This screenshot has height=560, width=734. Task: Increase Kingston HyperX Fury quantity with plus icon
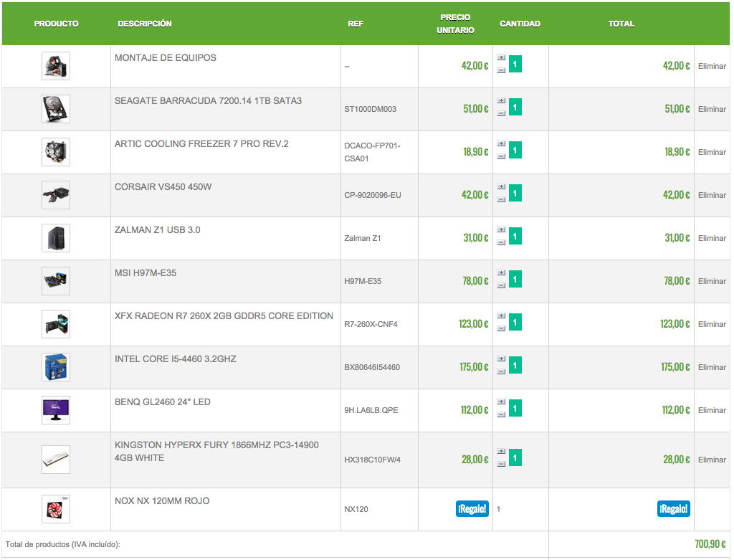click(x=501, y=452)
